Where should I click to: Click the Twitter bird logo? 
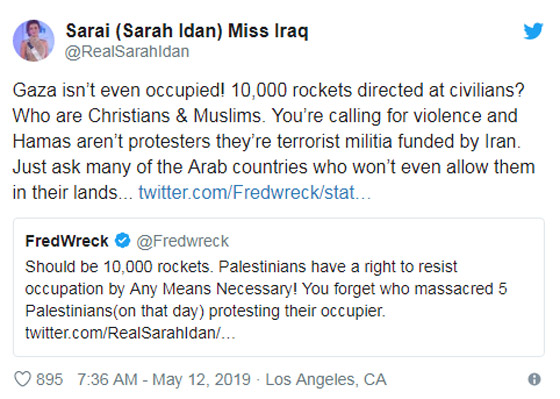click(x=533, y=31)
